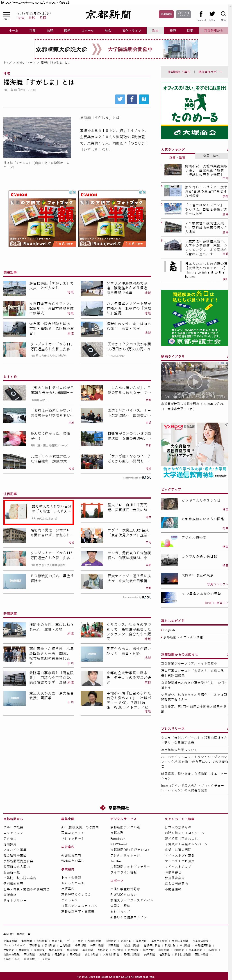Click デジタル版ログイン button
The image size is (232, 980).
[x=183, y=14]
